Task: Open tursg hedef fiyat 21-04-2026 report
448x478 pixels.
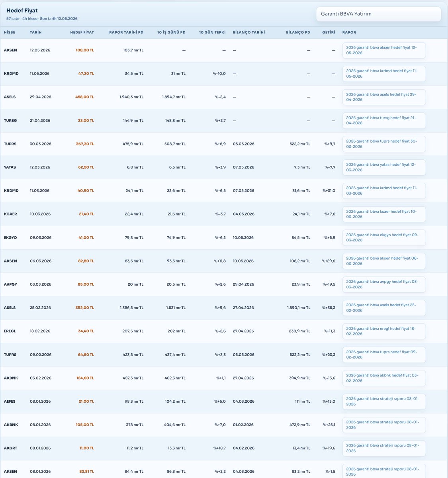Action: tap(384, 121)
